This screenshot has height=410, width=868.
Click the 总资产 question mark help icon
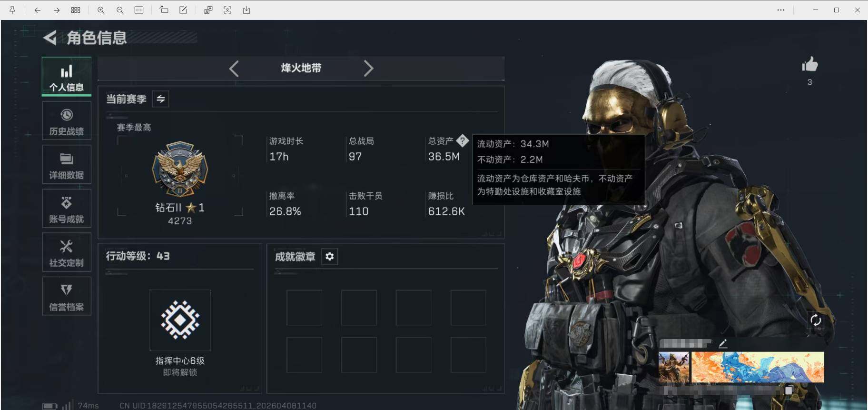click(462, 140)
